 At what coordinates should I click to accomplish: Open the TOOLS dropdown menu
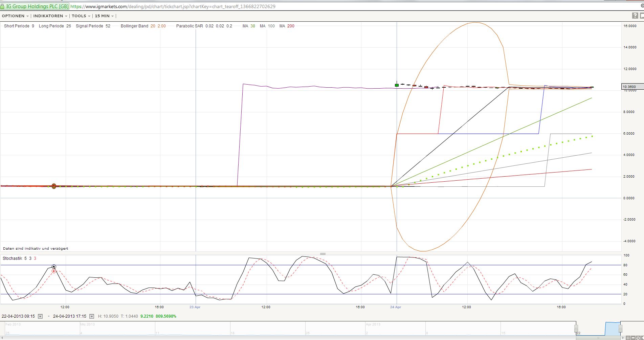(81, 16)
